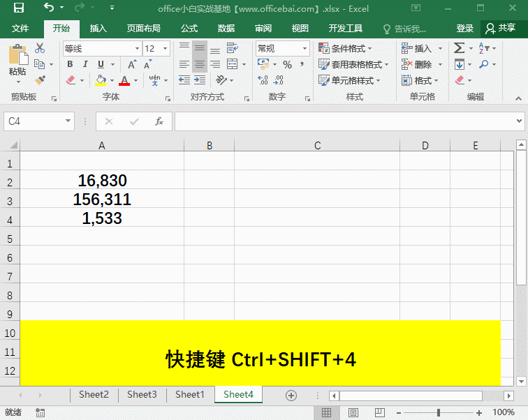Click the Save icon in title bar
This screenshot has height=420, width=528.
19,8
